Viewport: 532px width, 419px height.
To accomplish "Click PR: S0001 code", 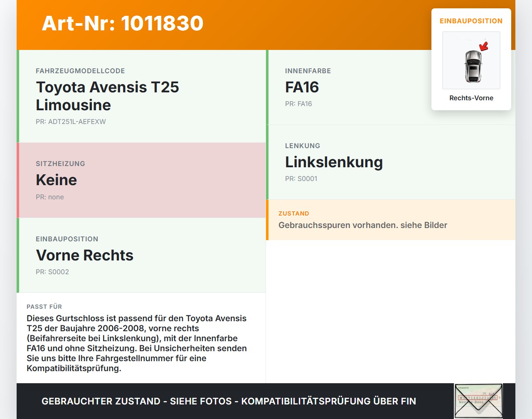I will 301,179.
